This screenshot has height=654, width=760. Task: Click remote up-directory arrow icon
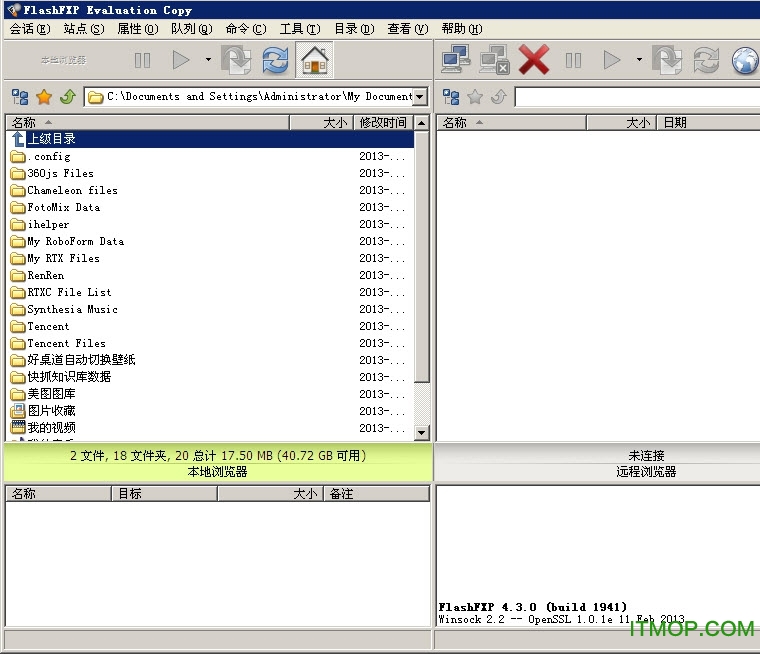click(x=499, y=97)
